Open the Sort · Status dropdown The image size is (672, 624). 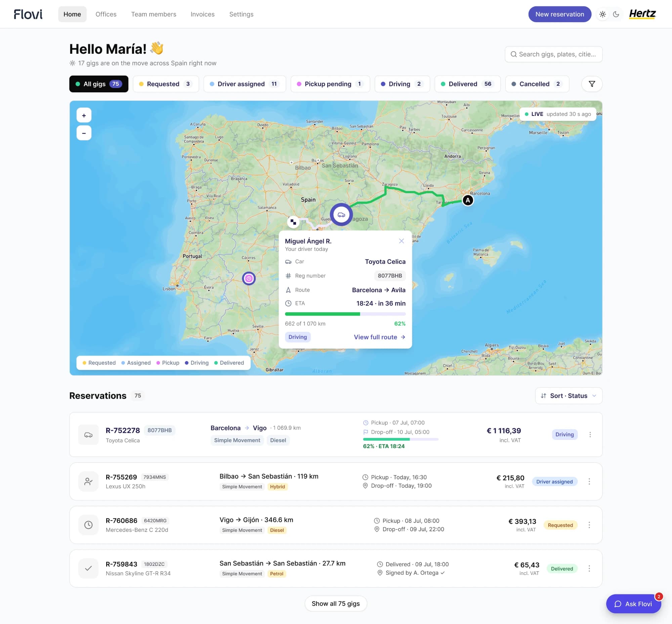coord(568,396)
